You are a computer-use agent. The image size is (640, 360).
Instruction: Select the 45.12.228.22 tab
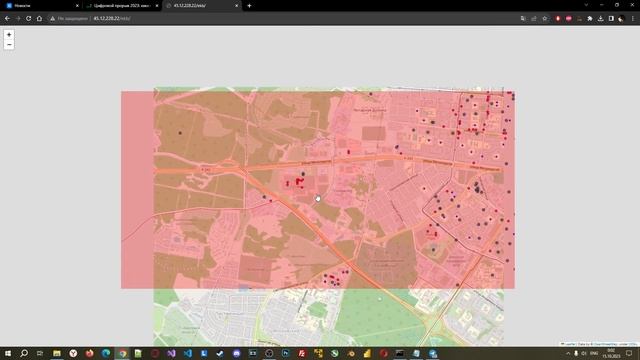point(201,6)
